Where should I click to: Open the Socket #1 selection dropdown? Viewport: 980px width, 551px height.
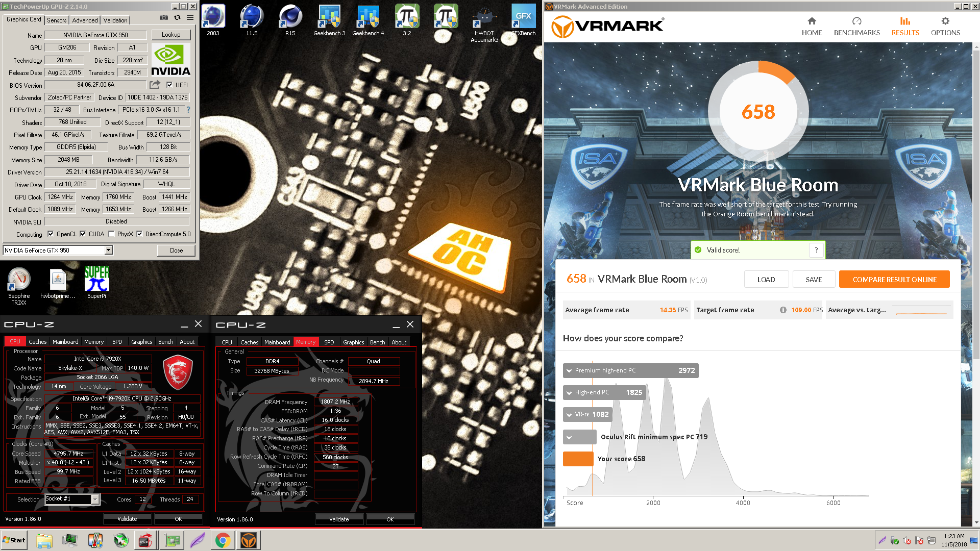[95, 499]
